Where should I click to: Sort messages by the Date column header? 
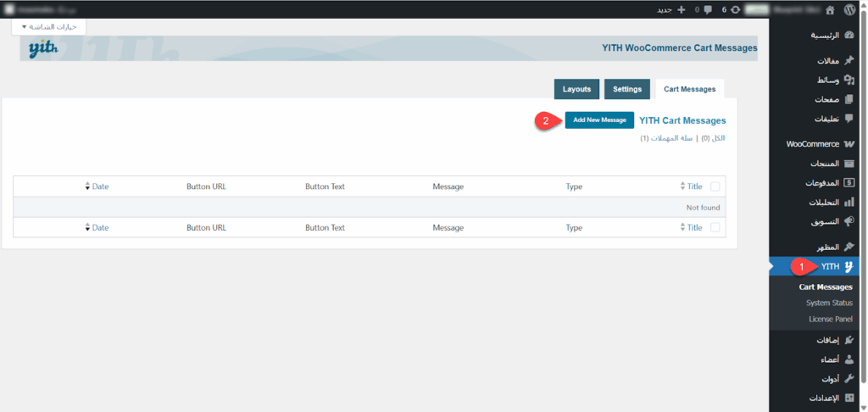[100, 187]
